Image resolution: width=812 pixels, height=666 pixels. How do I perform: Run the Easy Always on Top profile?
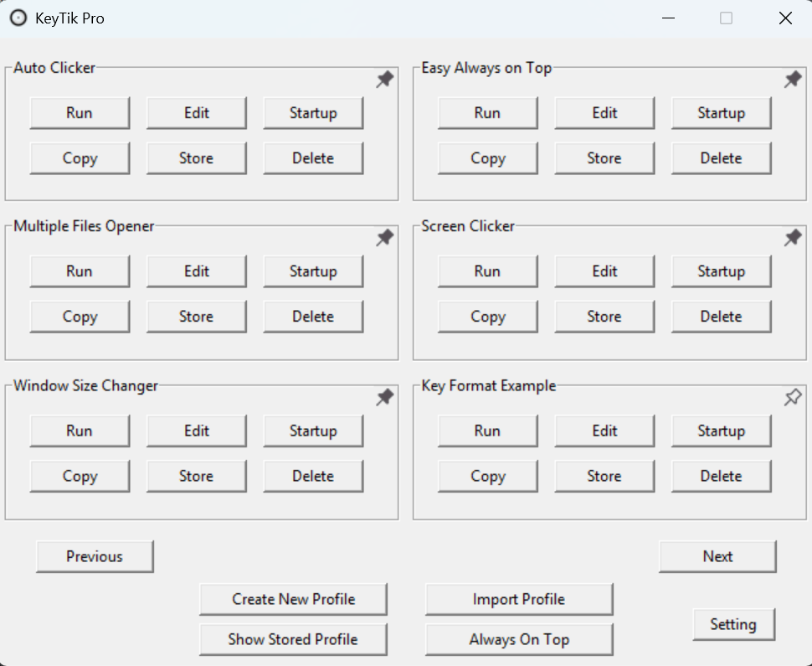[x=488, y=112]
